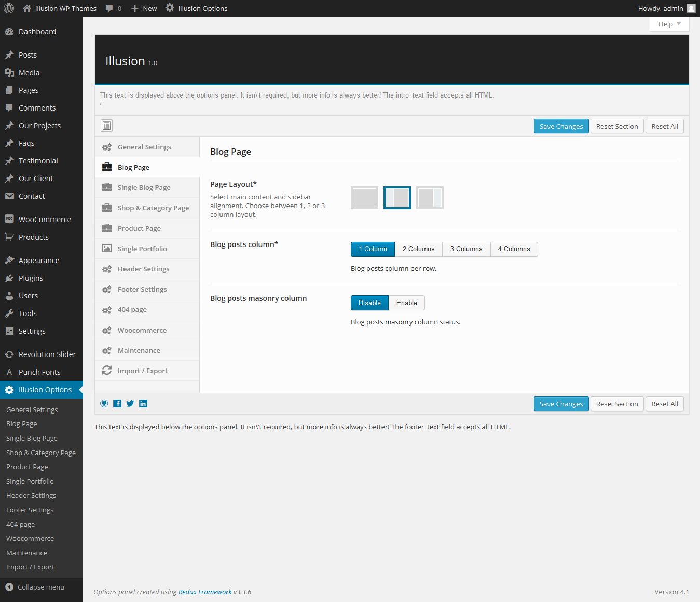Set blog posts to 4 Columns
Image resolution: width=700 pixels, height=602 pixels.
click(x=514, y=249)
